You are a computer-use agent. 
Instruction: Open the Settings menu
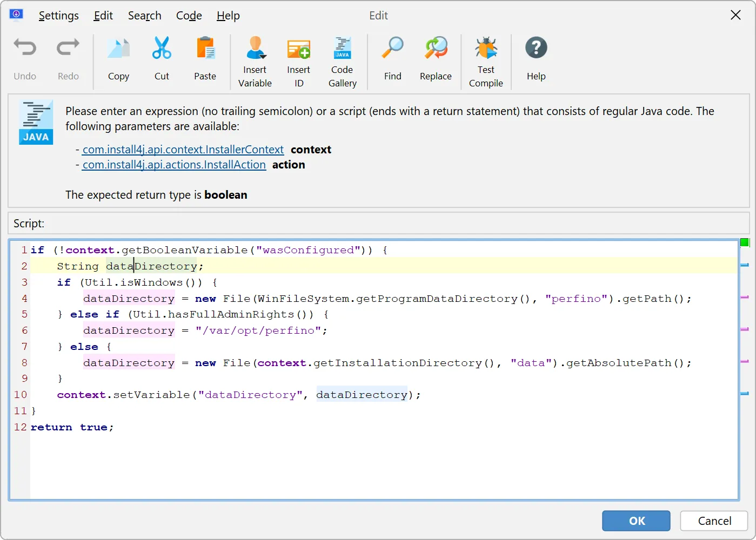[x=58, y=16]
